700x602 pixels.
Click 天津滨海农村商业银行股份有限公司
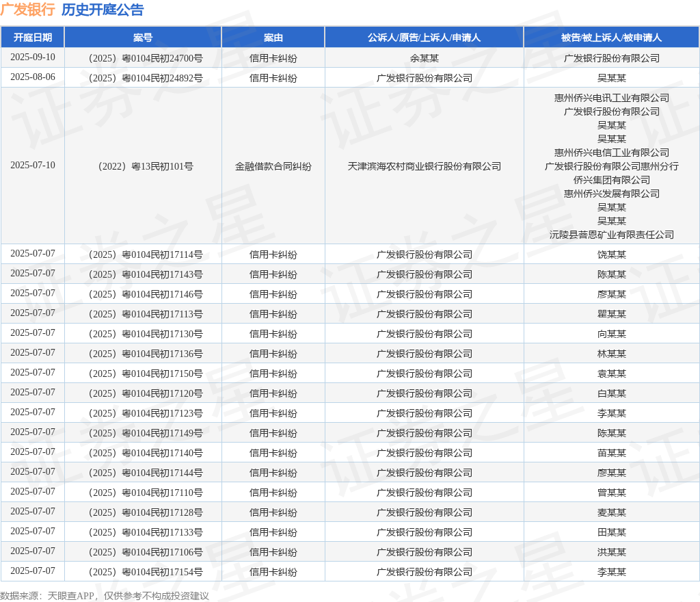coord(424,166)
